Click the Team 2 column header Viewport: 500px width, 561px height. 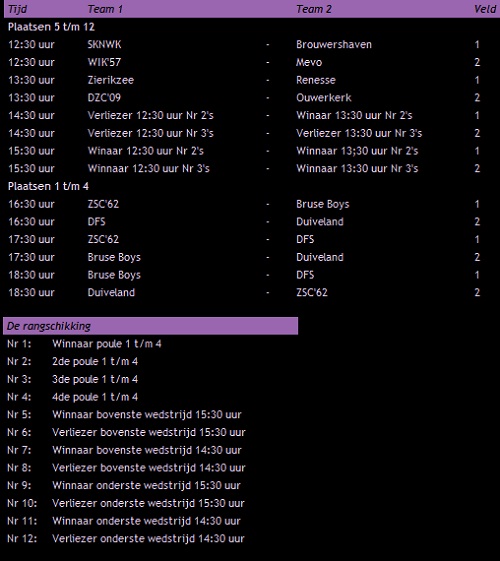click(x=314, y=9)
